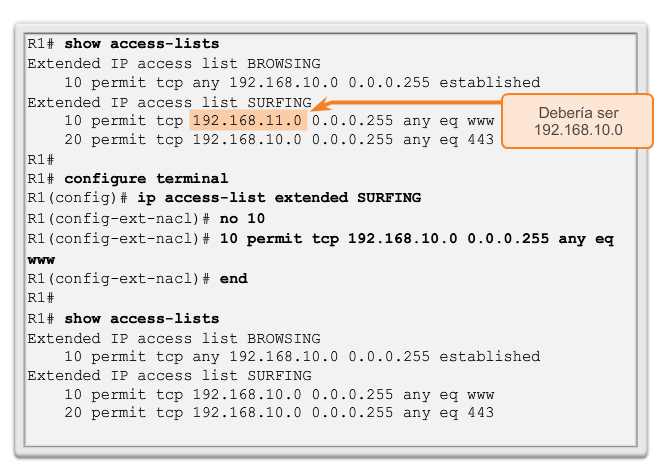The image size is (659, 465).
Task: Click the orange-highlighted 192.168.11.0 address
Action: (x=245, y=121)
